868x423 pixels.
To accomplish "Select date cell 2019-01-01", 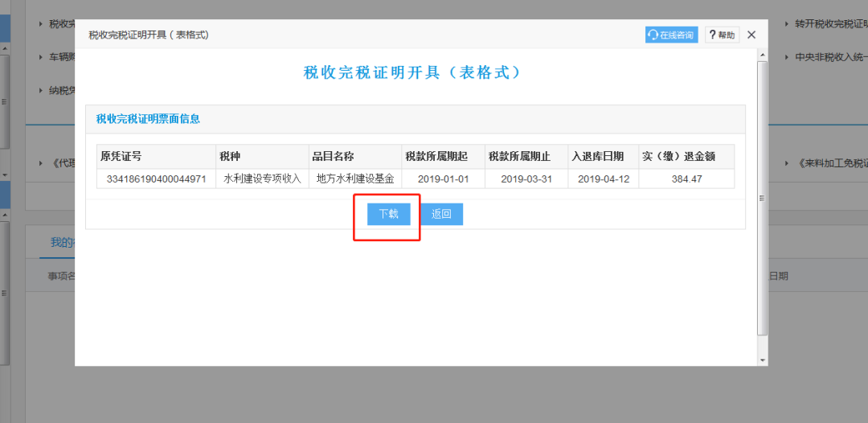I will 444,179.
